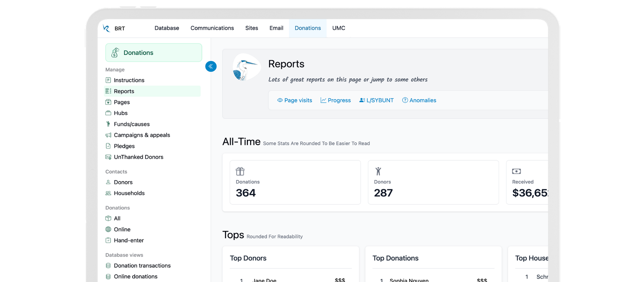The width and height of the screenshot is (644, 282).
Task: Click the BRT logo icon
Action: click(106, 28)
